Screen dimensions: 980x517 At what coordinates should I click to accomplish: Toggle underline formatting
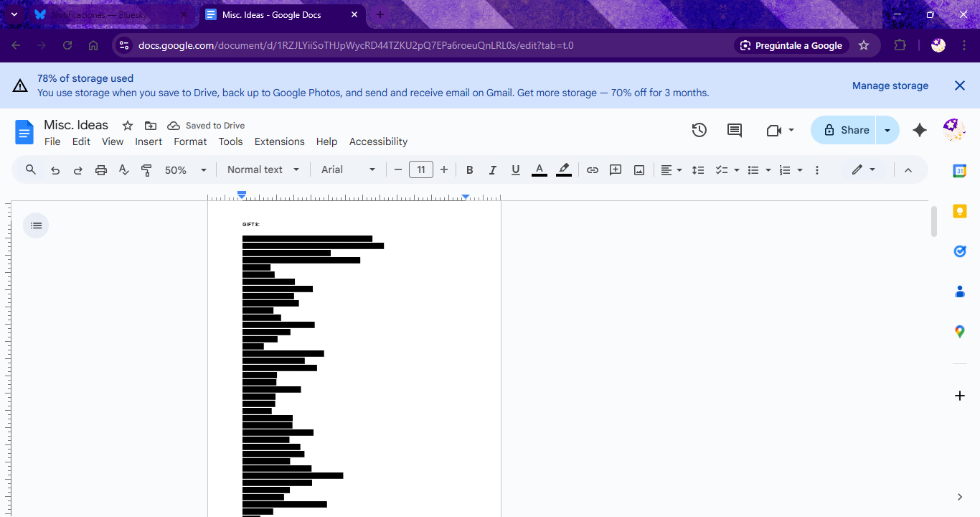(516, 170)
